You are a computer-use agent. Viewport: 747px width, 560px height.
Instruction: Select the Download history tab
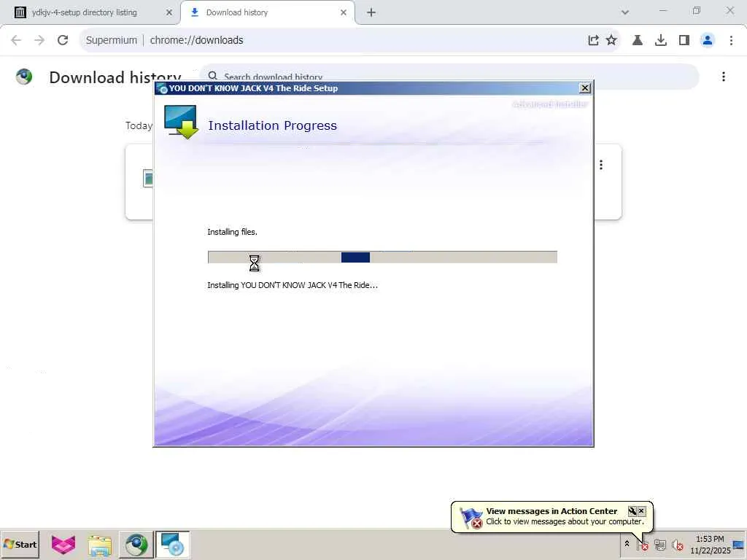[x=268, y=12]
